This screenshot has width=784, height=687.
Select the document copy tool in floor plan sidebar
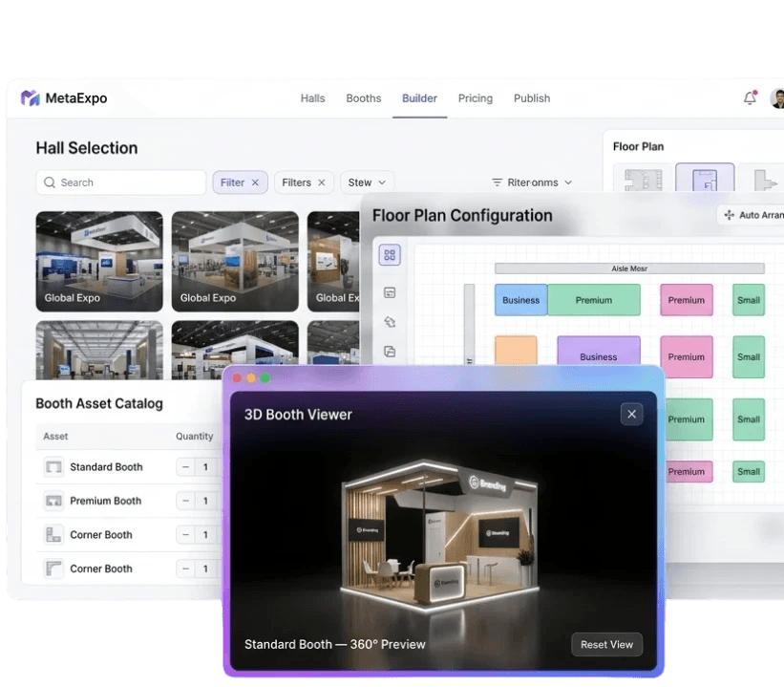[390, 352]
